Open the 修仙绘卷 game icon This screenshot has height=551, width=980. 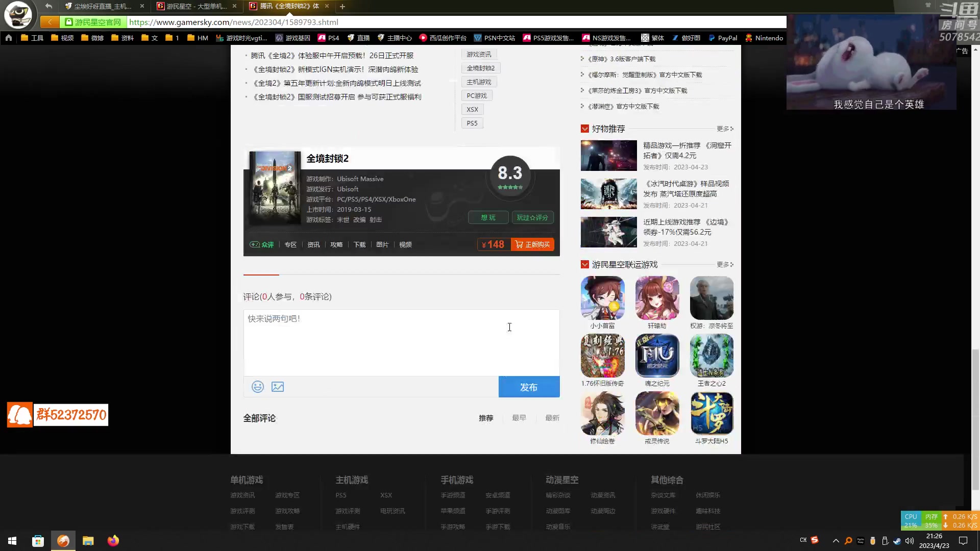602,413
